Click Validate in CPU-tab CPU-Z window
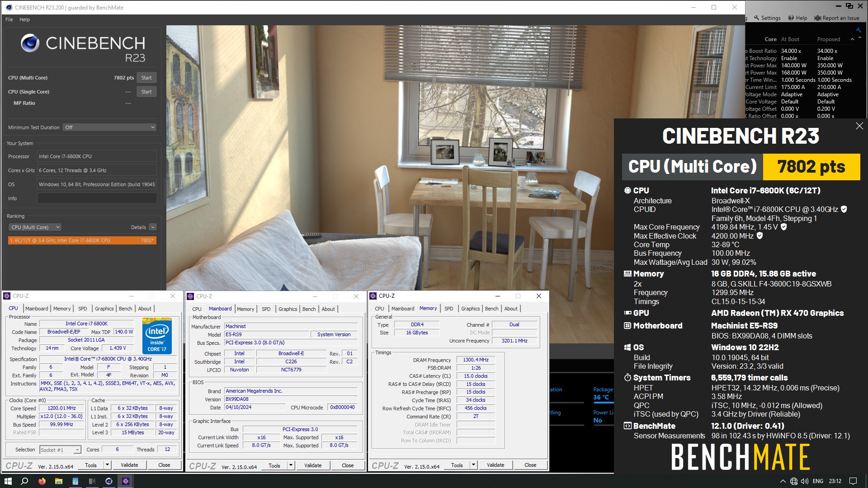The height and width of the screenshot is (488, 868). point(129,465)
